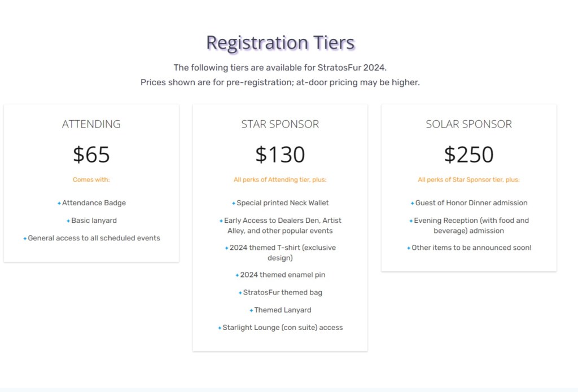Click the bullet icon before Basic lanyard
The image size is (578, 392).
tap(68, 221)
